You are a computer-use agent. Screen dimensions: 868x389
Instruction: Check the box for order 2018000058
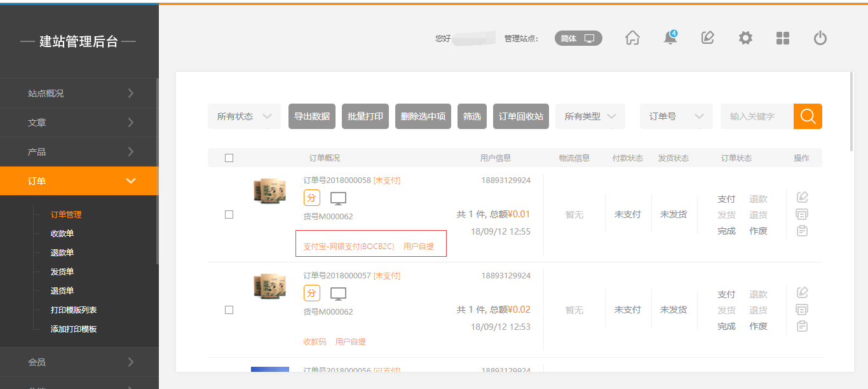pyautogui.click(x=229, y=215)
